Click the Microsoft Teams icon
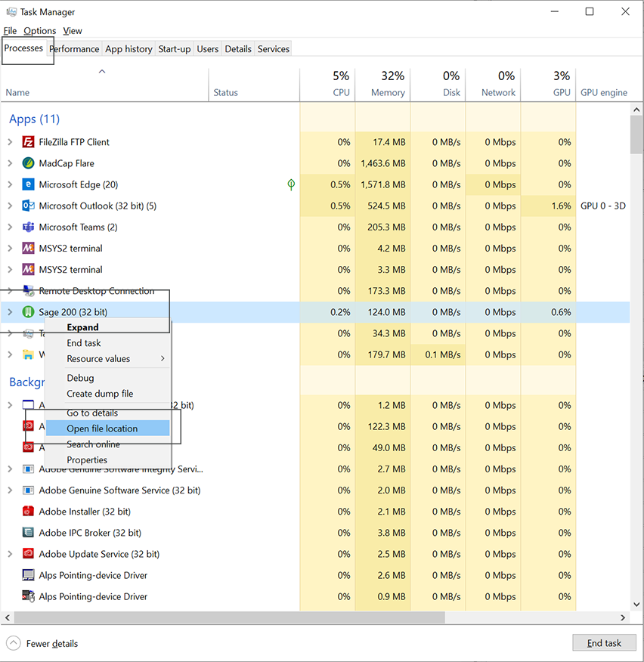 pyautogui.click(x=28, y=227)
